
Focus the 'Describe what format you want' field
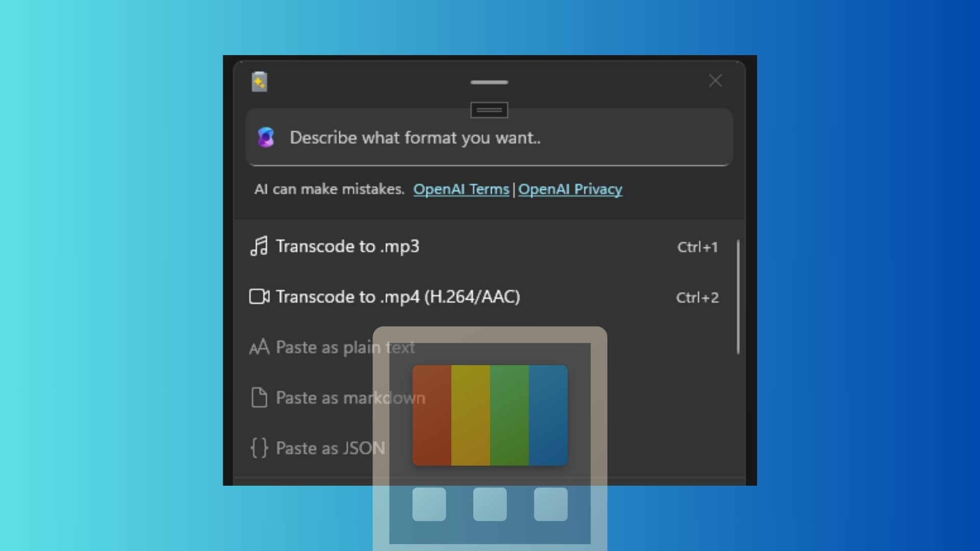489,137
